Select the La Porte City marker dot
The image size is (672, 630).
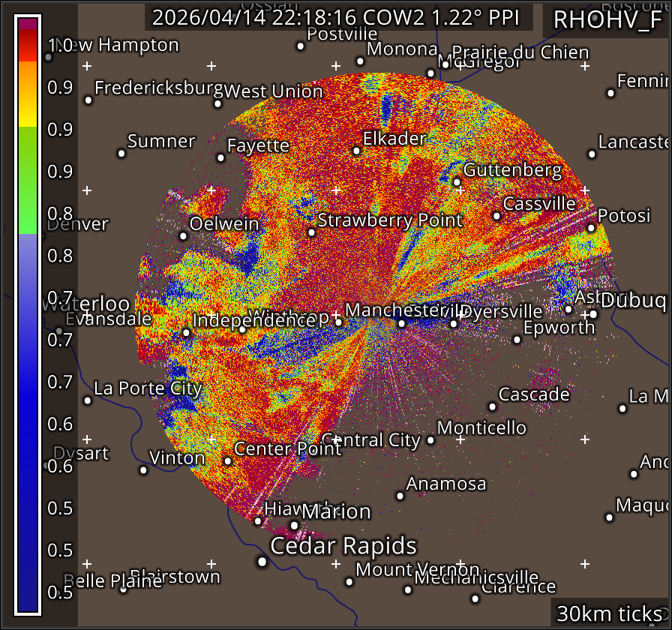[x=88, y=400]
